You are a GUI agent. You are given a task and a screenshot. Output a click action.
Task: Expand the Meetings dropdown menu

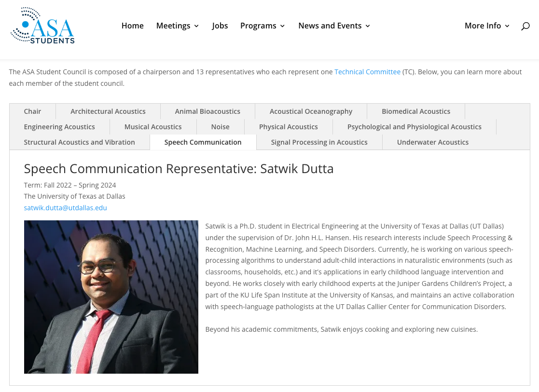tap(178, 26)
